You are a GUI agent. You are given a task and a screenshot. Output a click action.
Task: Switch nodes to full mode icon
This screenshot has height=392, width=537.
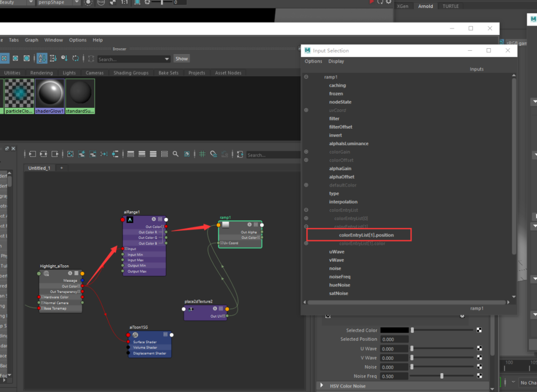point(153,155)
